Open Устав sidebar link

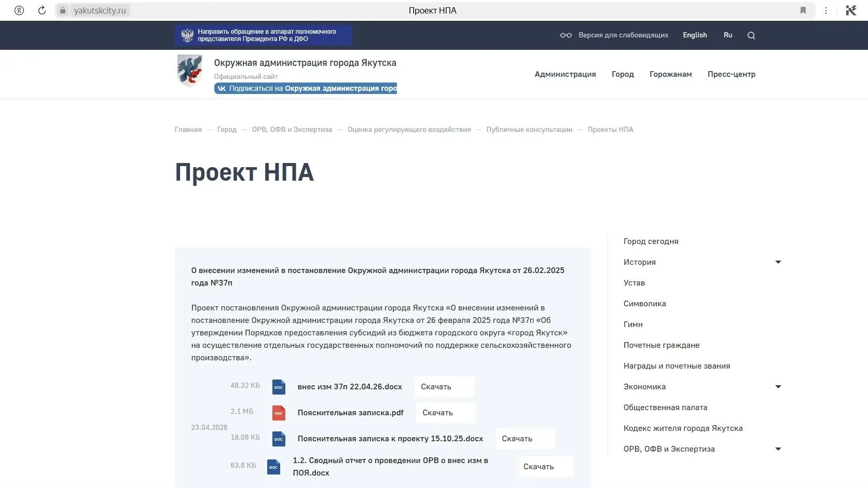coord(634,283)
